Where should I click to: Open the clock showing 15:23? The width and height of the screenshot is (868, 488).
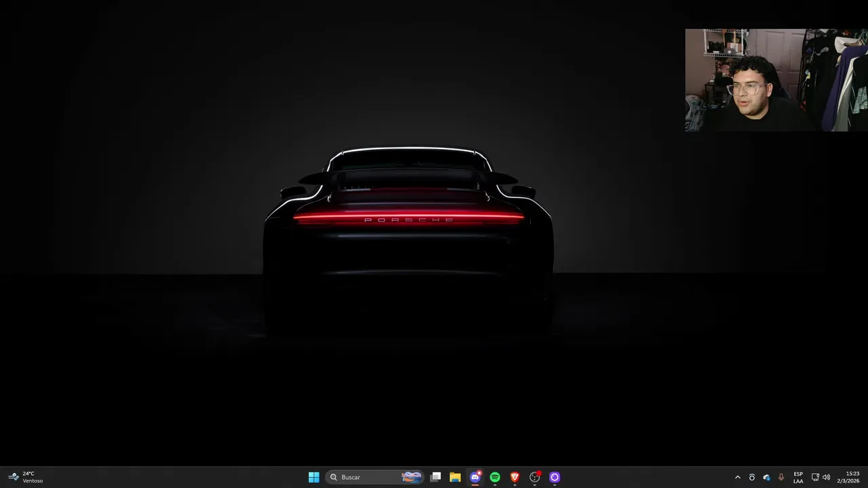coord(848,477)
